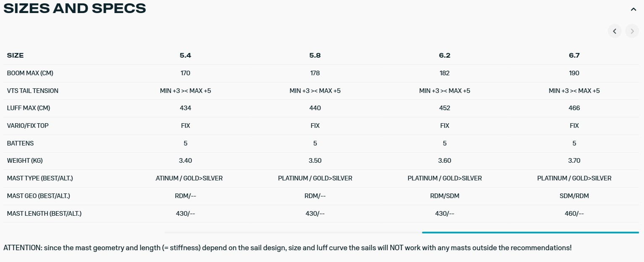Click the Weight 3.40 value cell
Screen dimensions: 644x262
[185, 161]
